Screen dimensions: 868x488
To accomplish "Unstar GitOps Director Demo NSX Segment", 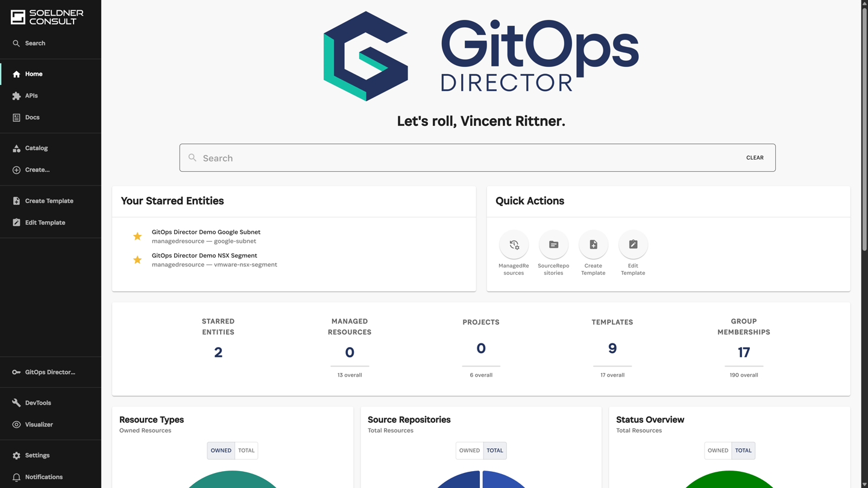I will point(137,260).
